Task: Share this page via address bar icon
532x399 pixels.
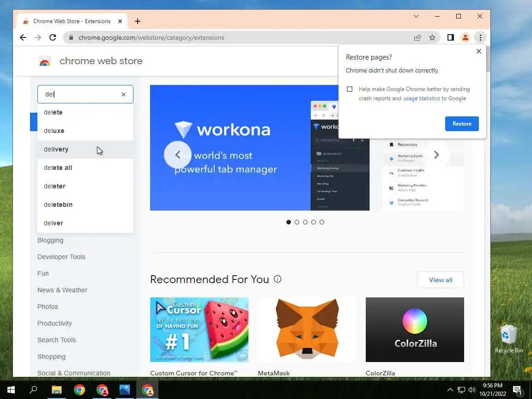Action: [417, 38]
